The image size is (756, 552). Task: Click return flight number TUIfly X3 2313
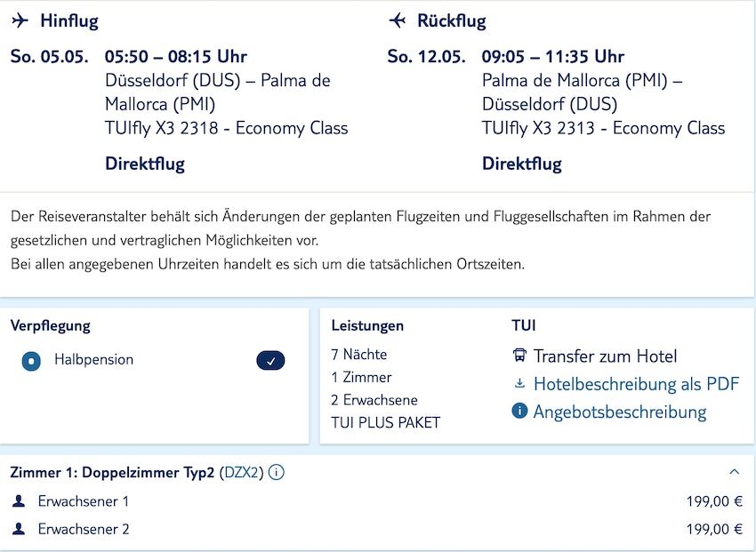[x=603, y=128]
